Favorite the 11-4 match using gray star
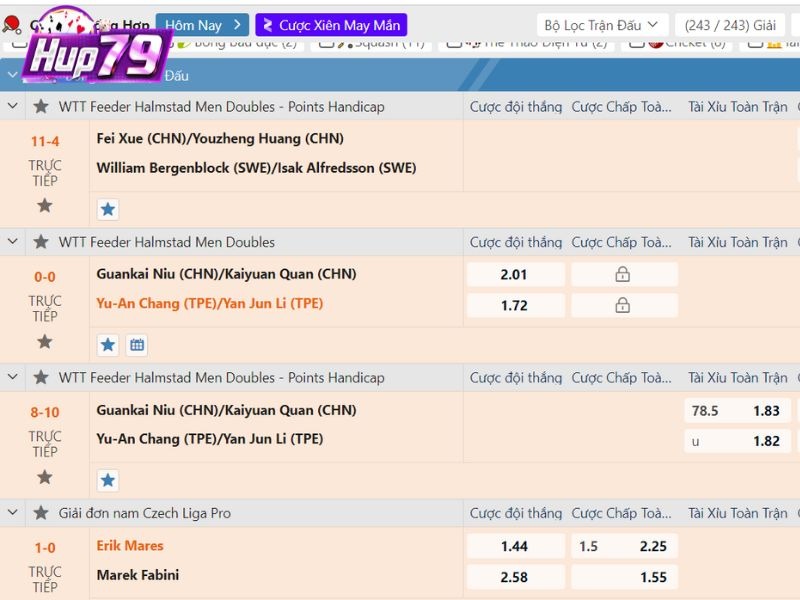800x600 pixels. point(44,206)
